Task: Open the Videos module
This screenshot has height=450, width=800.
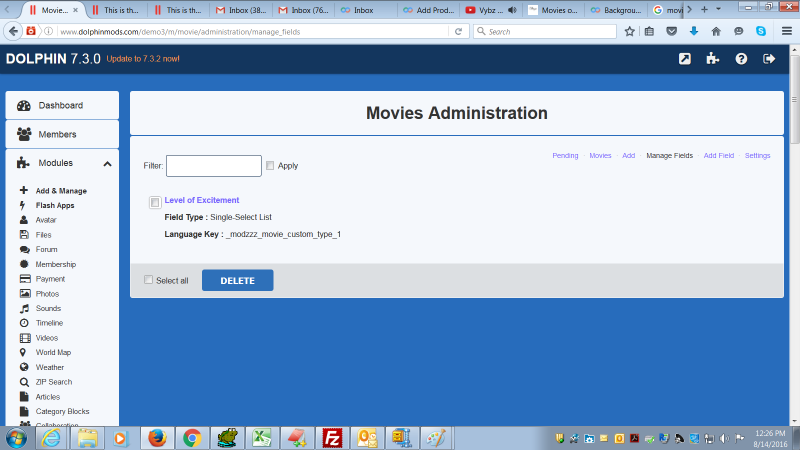Action: pyautogui.click(x=46, y=338)
